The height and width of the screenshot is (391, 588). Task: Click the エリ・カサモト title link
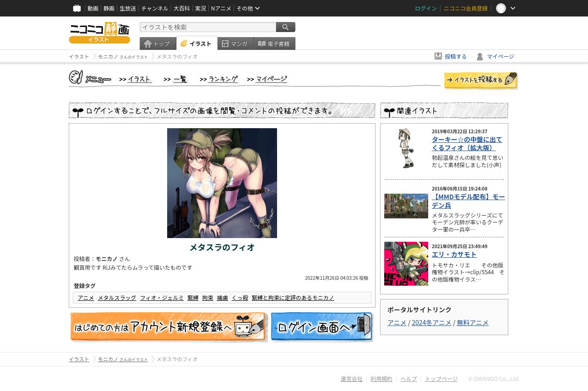[454, 255]
